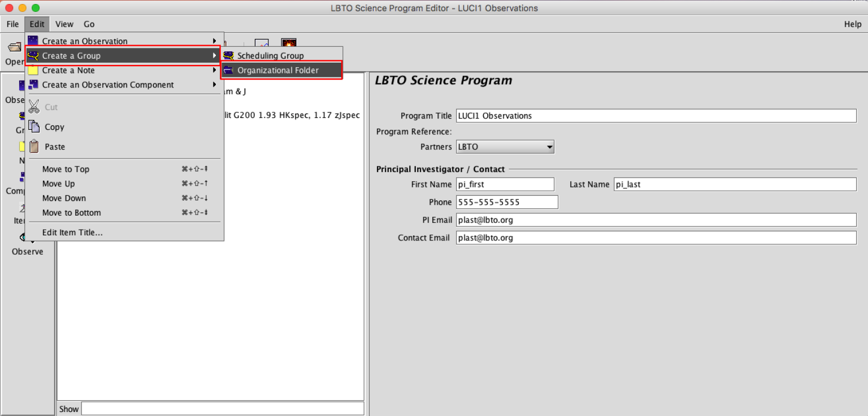868x416 pixels.
Task: Select Move Down
Action: 124,198
